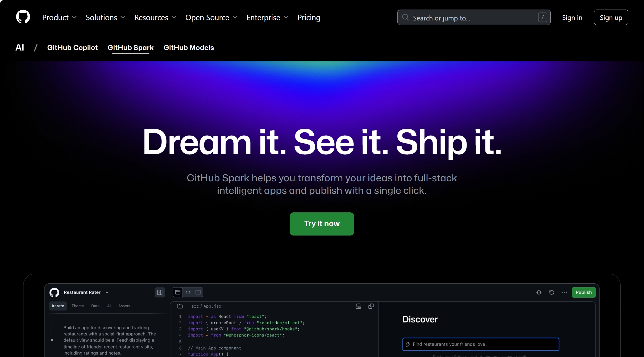Click the folder icon beside src / App.jsx
Screen dimensions: 644x357
[180, 306]
